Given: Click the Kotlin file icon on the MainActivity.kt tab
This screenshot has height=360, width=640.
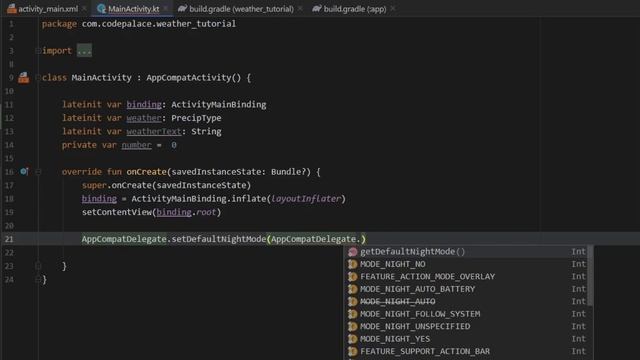Looking at the screenshot, I should point(101,9).
